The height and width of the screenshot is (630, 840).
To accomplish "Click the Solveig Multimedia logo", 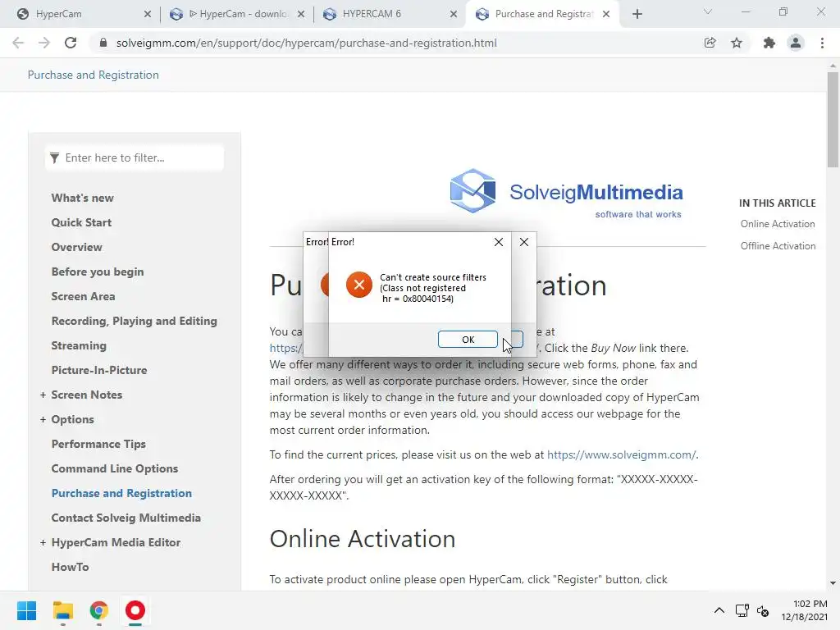I will pos(566,193).
